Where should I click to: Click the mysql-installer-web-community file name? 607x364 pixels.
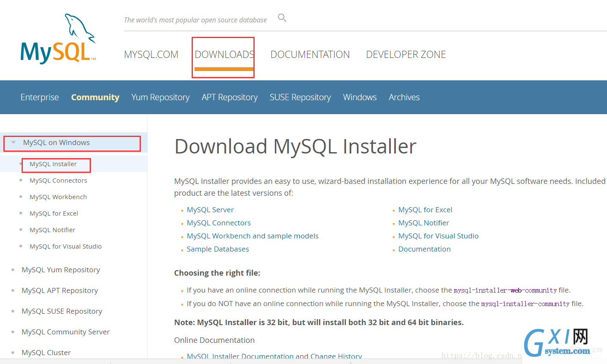[x=505, y=290]
